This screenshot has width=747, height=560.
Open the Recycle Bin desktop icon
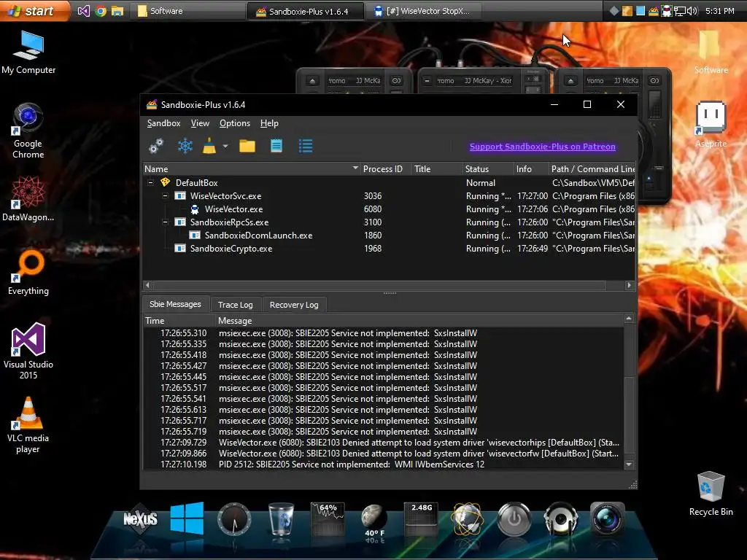(711, 494)
